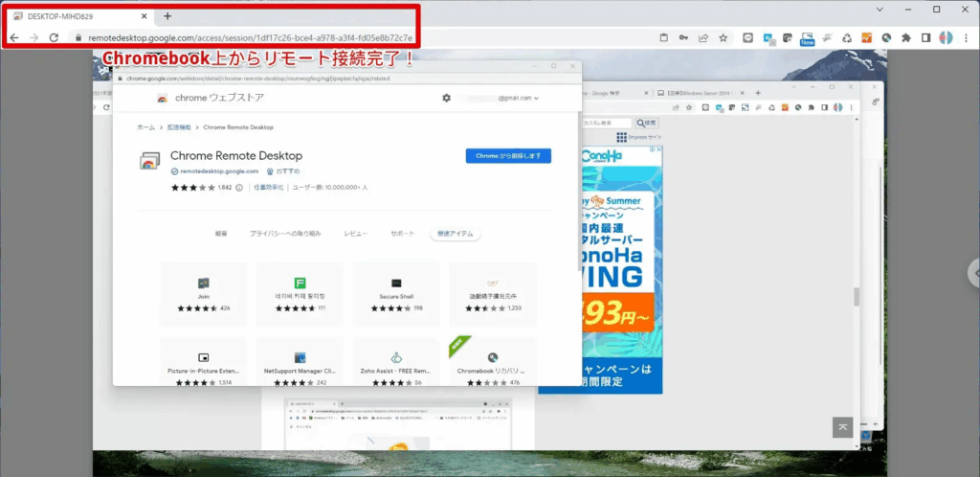
Task: Open a new tab with plus button
Action: pyautogui.click(x=167, y=15)
